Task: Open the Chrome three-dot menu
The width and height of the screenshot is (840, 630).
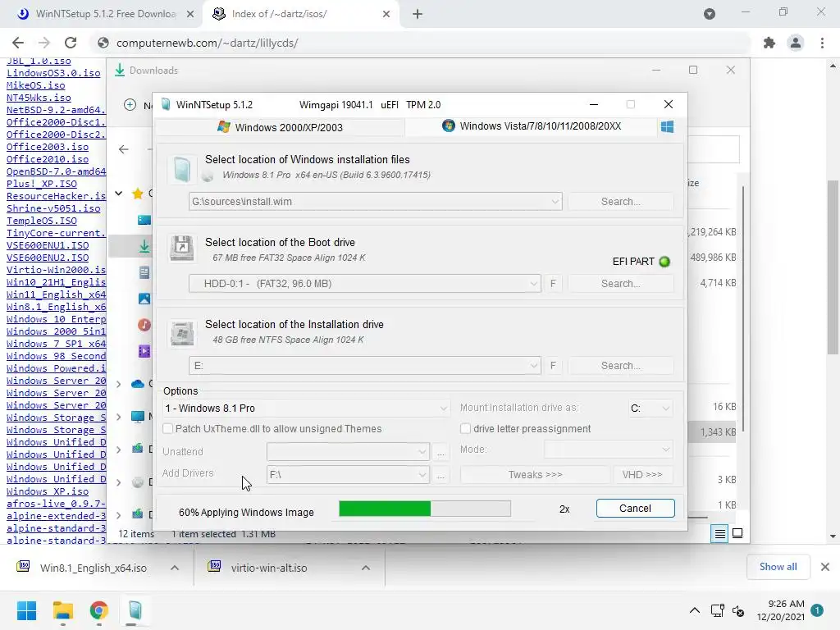Action: point(822,43)
